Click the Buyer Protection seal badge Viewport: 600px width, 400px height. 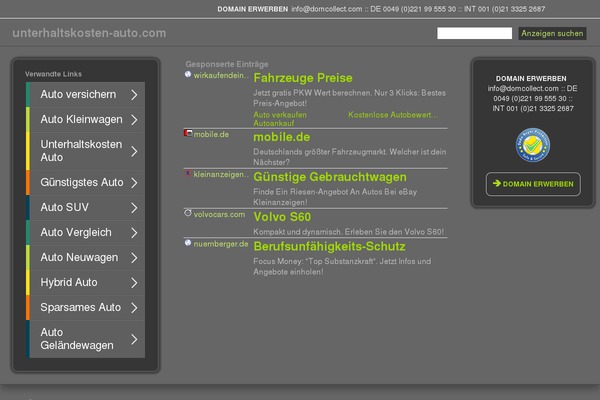(533, 145)
